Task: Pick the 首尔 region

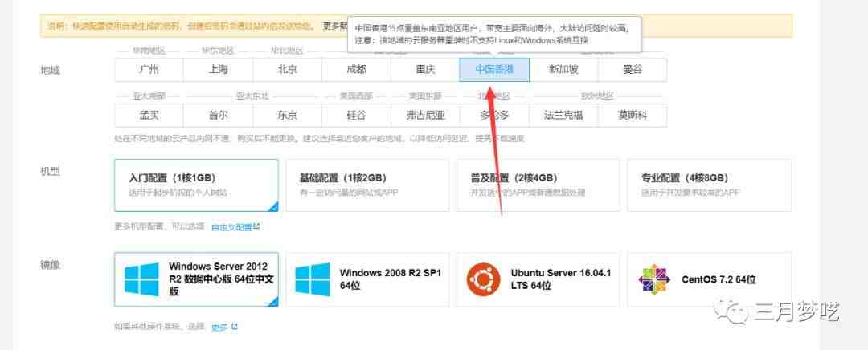Action: click(x=218, y=115)
